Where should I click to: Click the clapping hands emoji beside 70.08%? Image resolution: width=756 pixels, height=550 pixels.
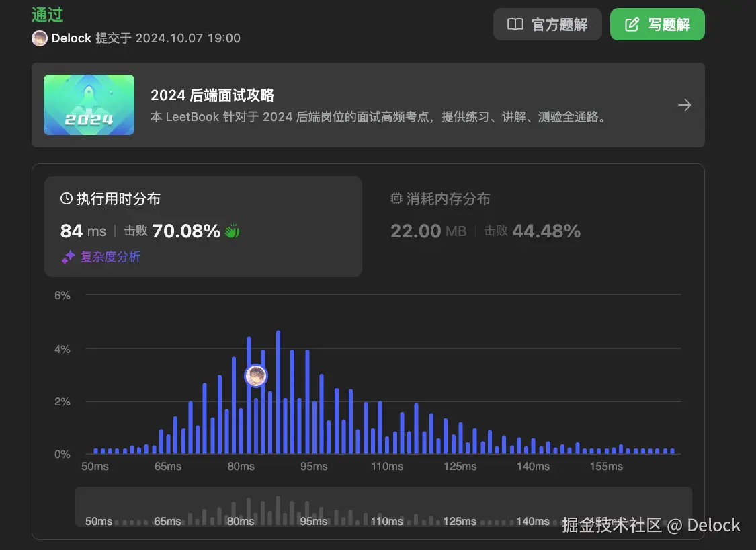[x=231, y=230]
